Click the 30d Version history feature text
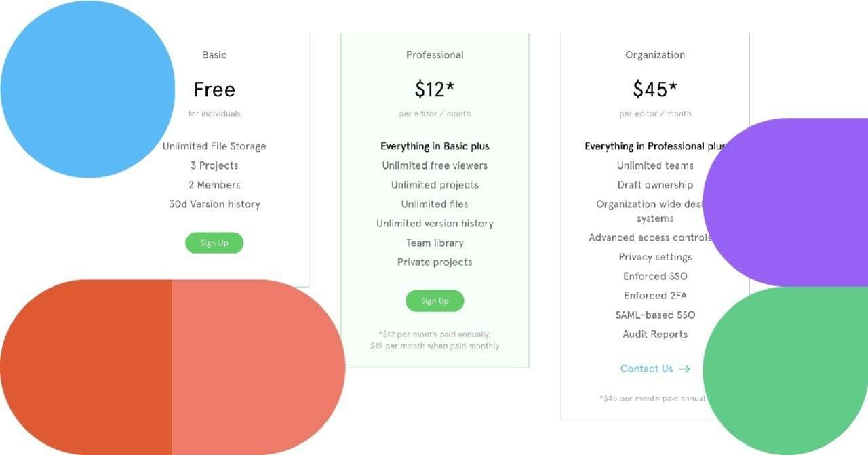Screen dimensions: 868x455 [x=214, y=204]
